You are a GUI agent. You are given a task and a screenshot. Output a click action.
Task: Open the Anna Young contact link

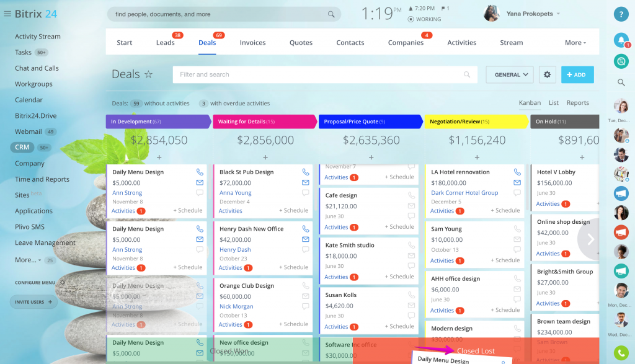tap(235, 193)
